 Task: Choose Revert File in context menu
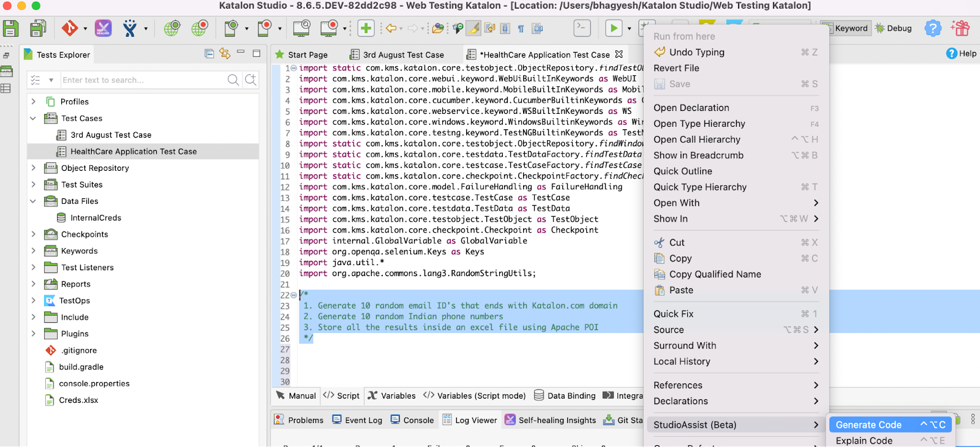click(x=736, y=68)
